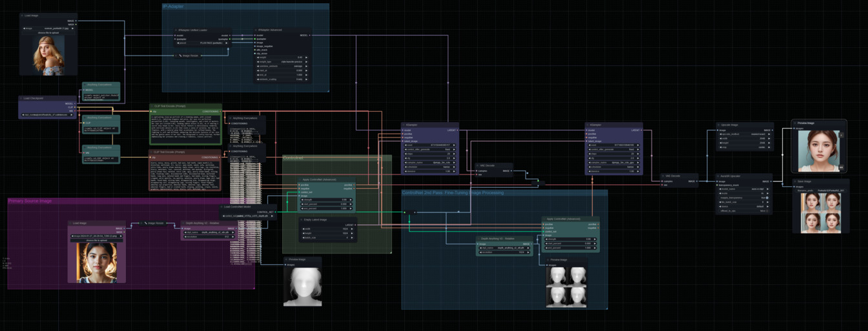Select the collapsed Image Resize node in Primary Source Image
This screenshot has height=331, width=868.
pyautogui.click(x=153, y=223)
